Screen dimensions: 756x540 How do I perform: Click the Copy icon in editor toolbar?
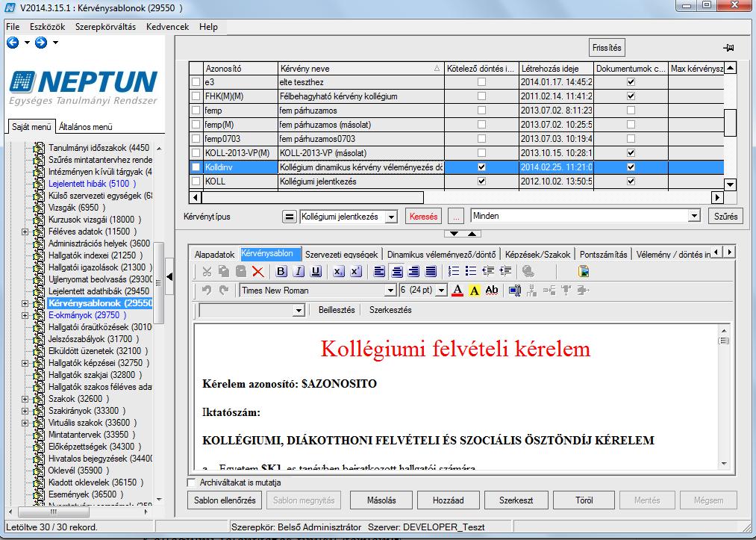click(224, 272)
